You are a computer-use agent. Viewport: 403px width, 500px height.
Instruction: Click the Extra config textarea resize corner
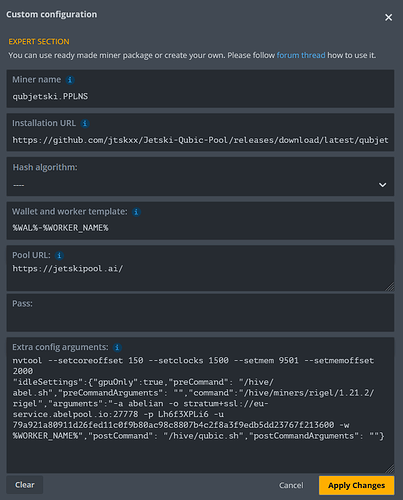(x=390, y=469)
